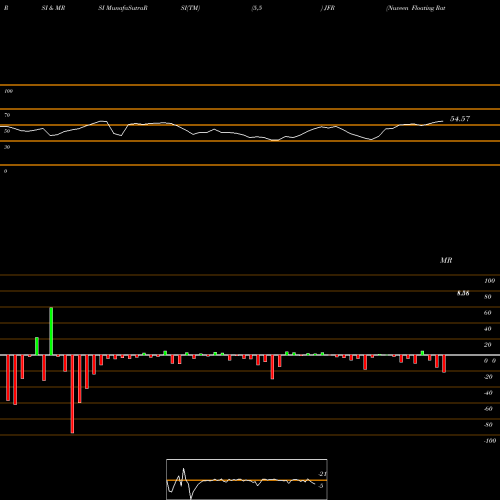
Task: Click the -21 value in mini chart
Action: click(322, 474)
